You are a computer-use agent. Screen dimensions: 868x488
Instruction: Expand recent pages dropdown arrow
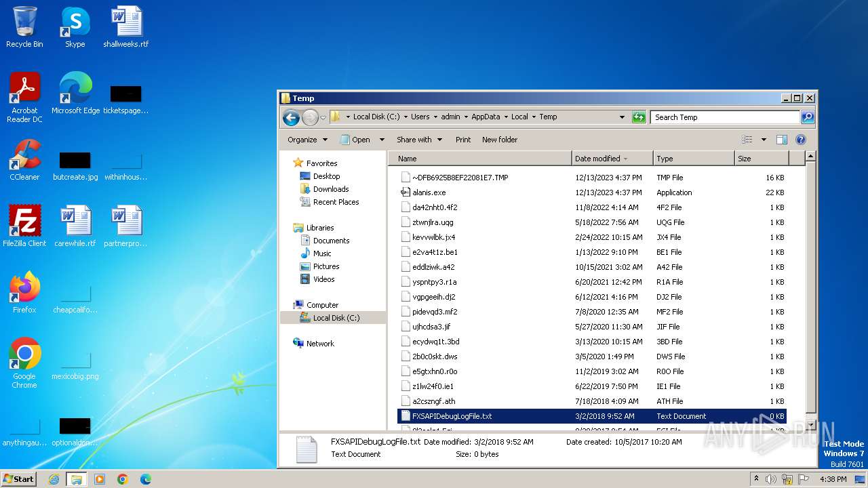tap(323, 118)
